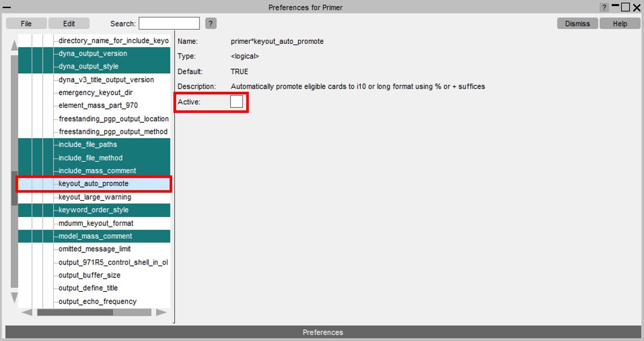Open the Help button

[620, 24]
